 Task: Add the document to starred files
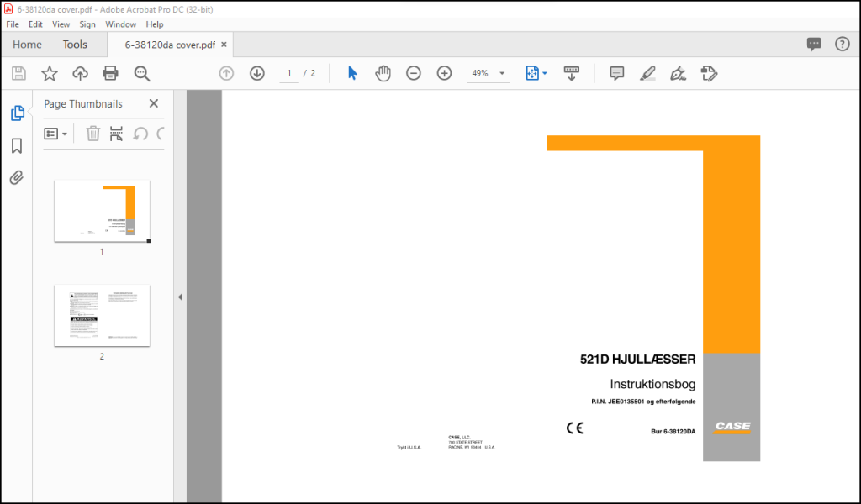coord(50,73)
